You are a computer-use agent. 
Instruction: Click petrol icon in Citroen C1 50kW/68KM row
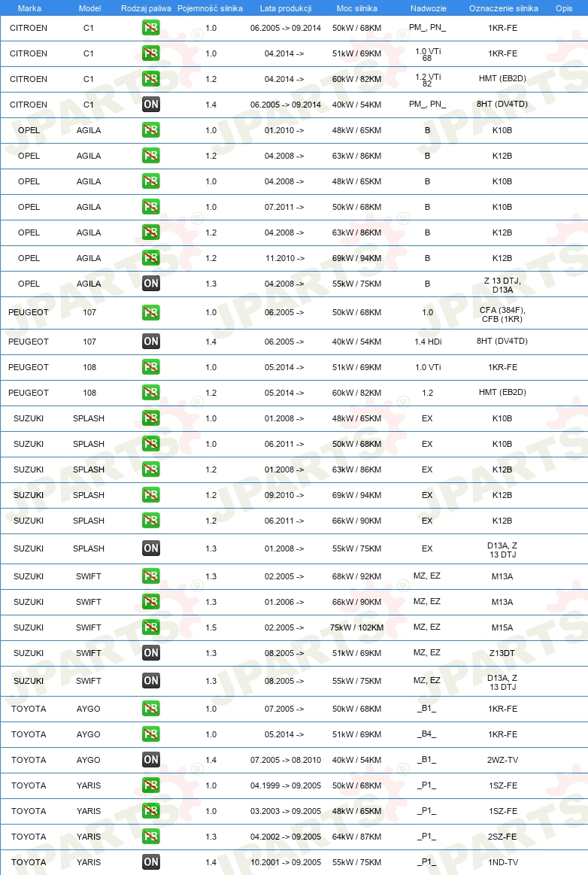(x=150, y=28)
